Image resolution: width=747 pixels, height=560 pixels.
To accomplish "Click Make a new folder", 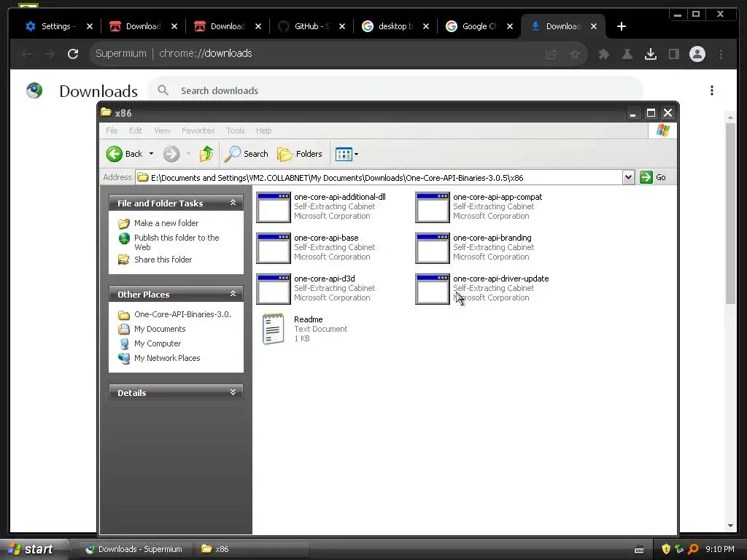I will [x=166, y=223].
